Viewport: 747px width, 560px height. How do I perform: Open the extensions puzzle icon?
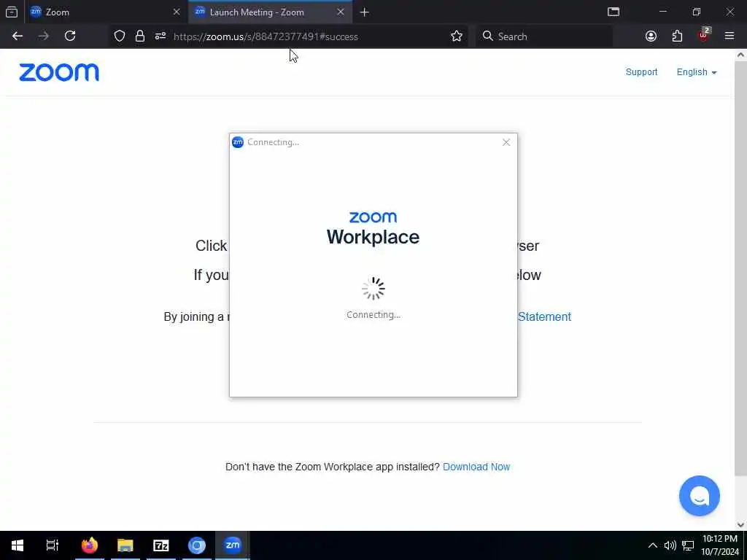pos(677,36)
